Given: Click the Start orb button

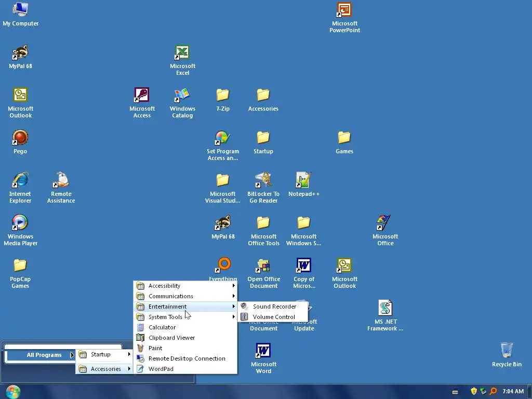Looking at the screenshot, I should coord(13,392).
